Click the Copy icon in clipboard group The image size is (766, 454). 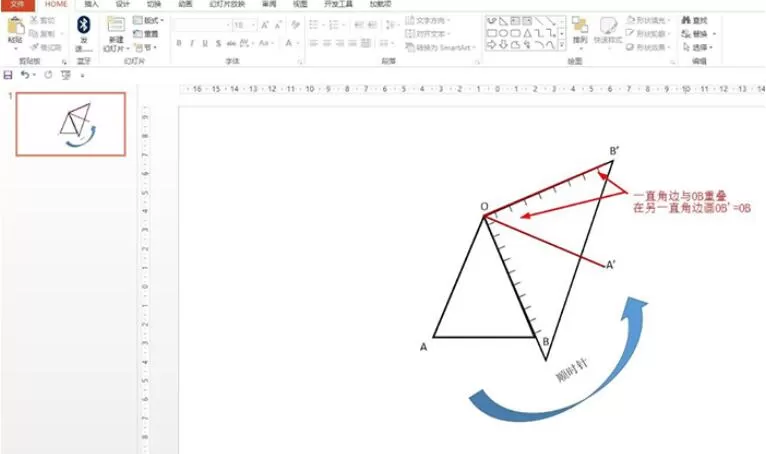coord(34,34)
